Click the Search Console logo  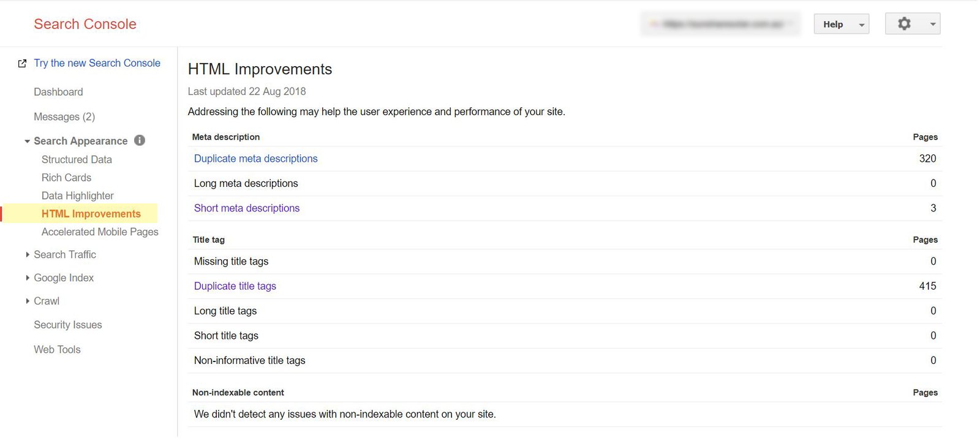(x=85, y=24)
